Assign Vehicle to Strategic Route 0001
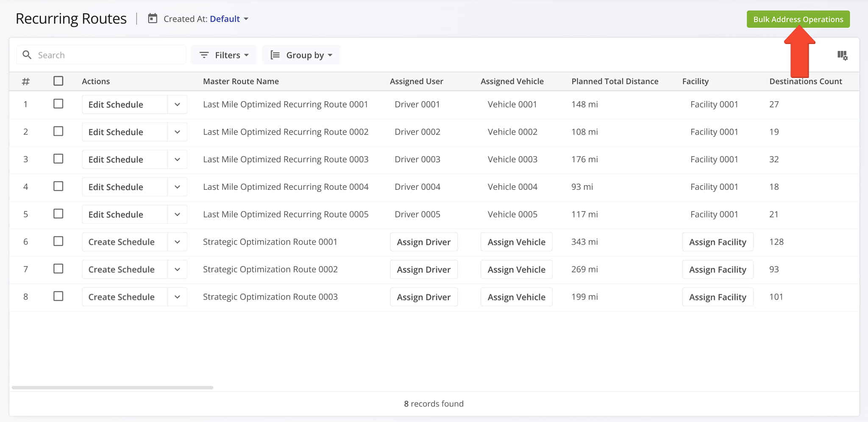The width and height of the screenshot is (868, 422). point(516,242)
